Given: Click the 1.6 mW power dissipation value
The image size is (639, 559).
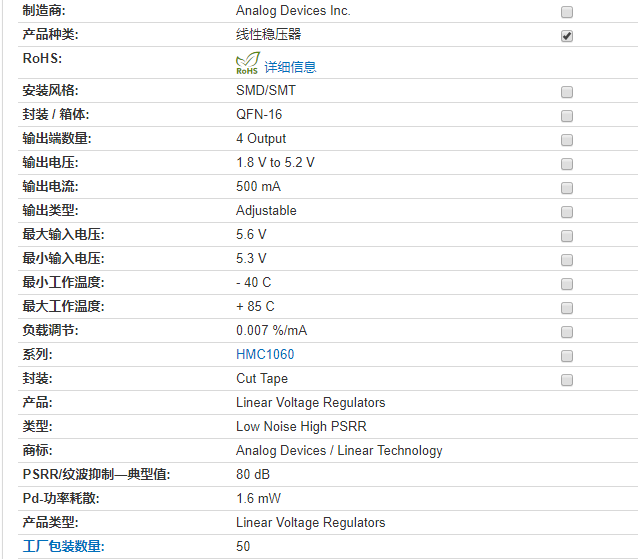Looking at the screenshot, I should [258, 499].
